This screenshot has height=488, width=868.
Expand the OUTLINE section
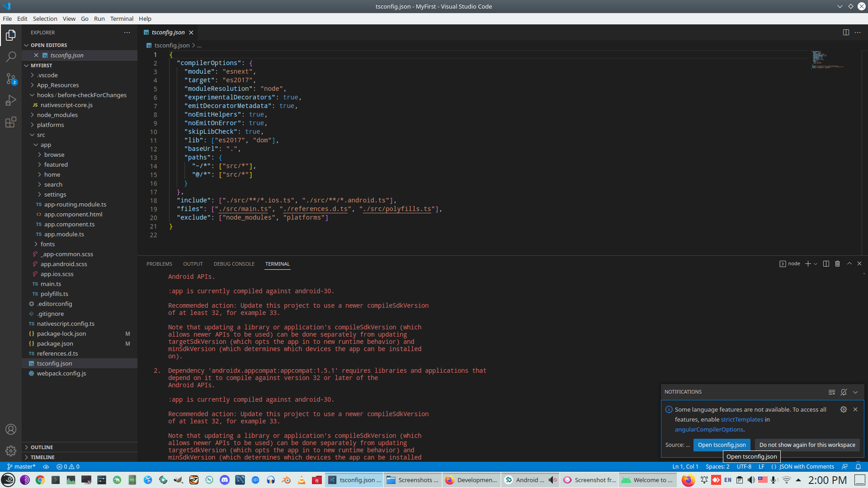[42, 447]
